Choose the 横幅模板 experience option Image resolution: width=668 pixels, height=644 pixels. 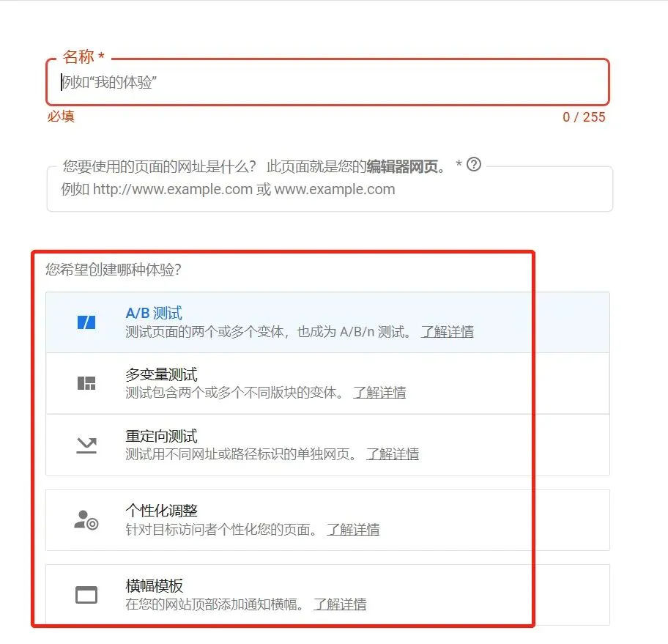click(x=327, y=595)
